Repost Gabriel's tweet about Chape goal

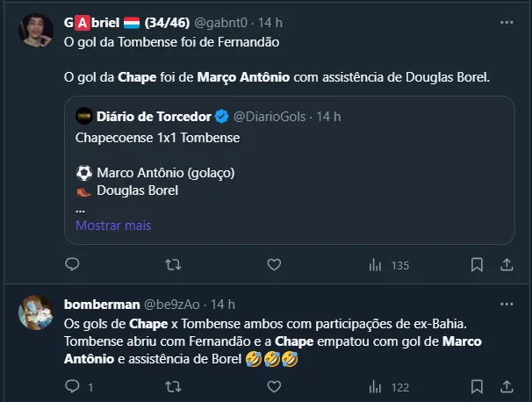[173, 264]
